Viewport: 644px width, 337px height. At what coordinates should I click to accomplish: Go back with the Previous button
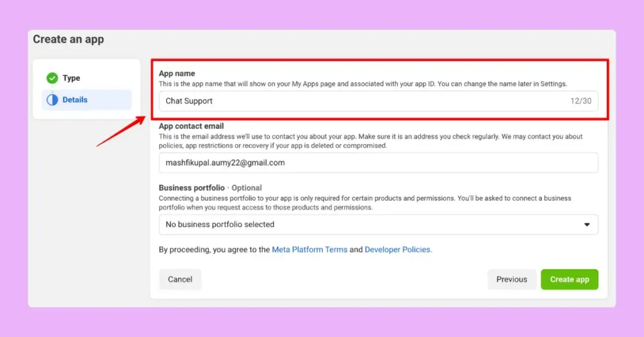512,280
